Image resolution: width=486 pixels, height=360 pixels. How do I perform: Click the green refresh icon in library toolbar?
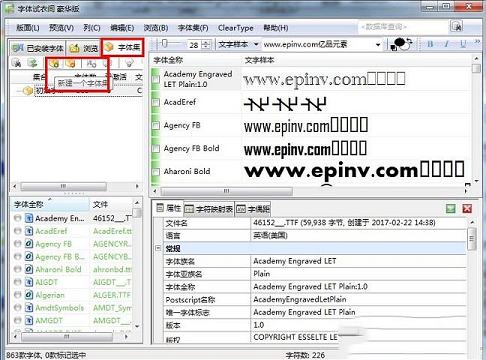tap(32, 63)
